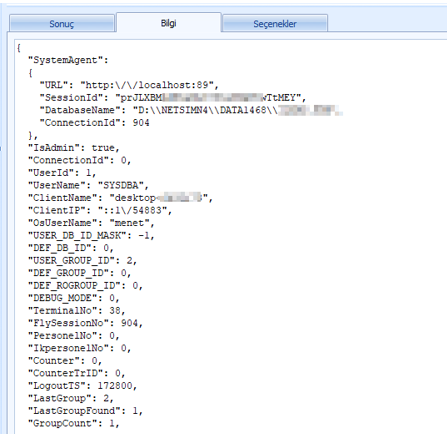Screen dimensions: 447x434
Task: Click the "IsAdmin": true line
Action: 74,148
